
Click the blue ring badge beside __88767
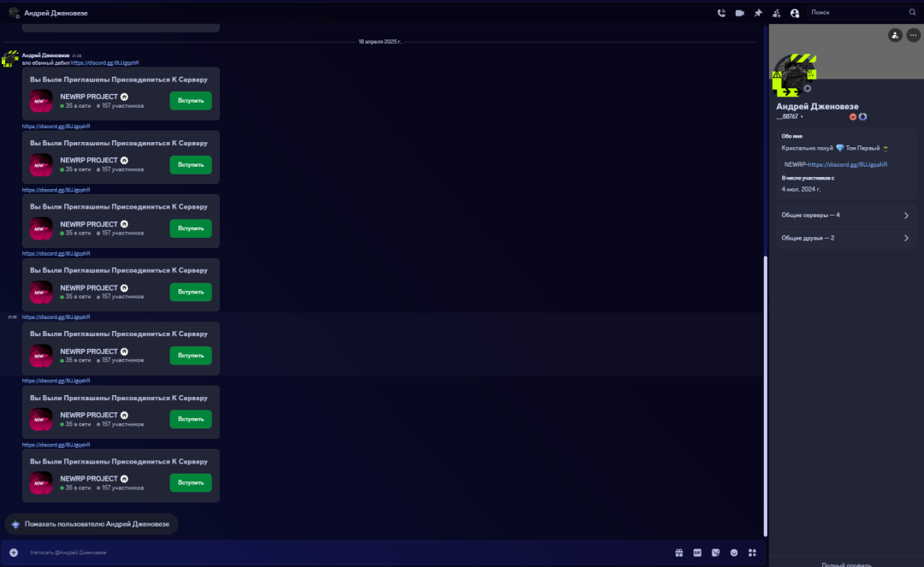click(x=862, y=116)
